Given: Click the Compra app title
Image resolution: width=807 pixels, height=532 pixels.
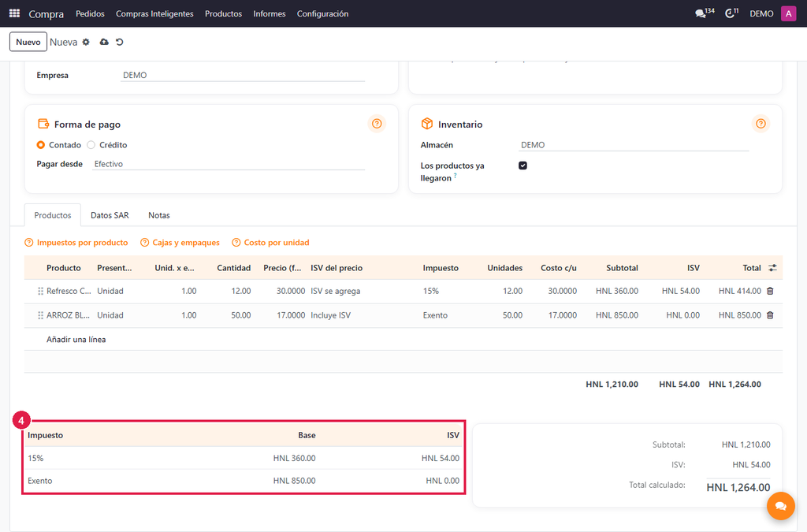Looking at the screenshot, I should (x=46, y=14).
